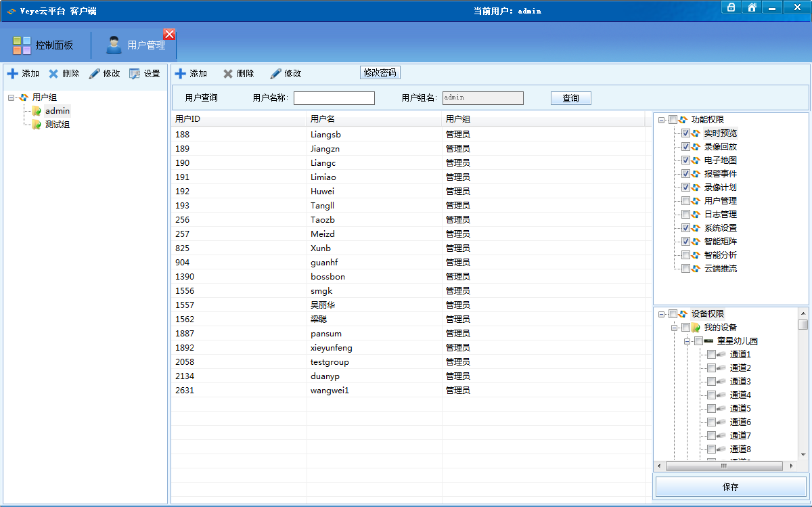Screen dimensions: 812x507
Task: Select the 测试组 tree item
Action: tap(58, 125)
